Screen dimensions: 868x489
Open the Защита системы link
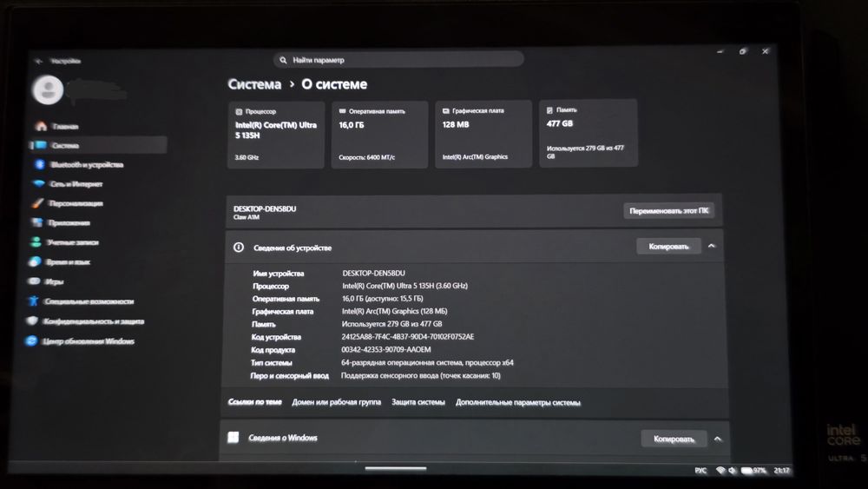pos(418,402)
